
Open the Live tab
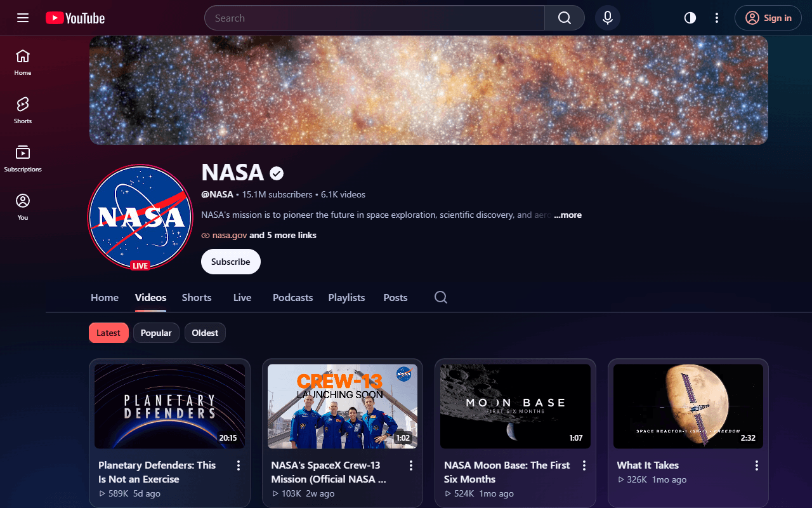pyautogui.click(x=242, y=297)
